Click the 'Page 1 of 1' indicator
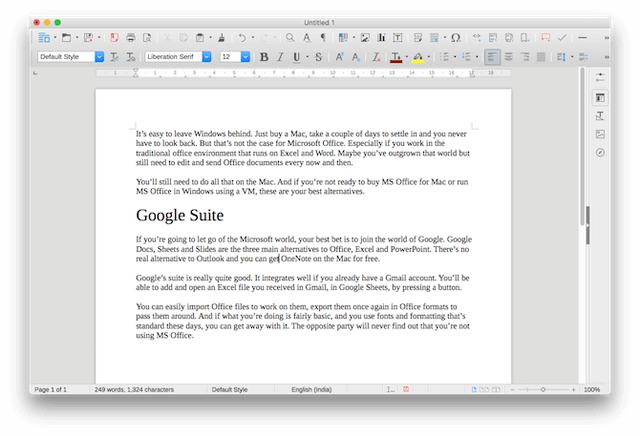This screenshot has height=436, width=640. tap(51, 389)
